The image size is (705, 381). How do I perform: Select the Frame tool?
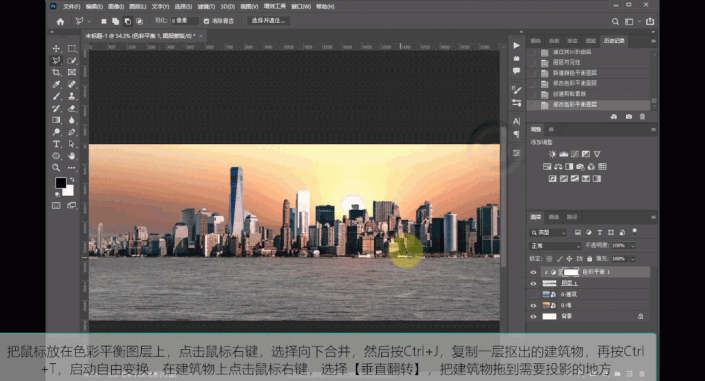(x=71, y=72)
